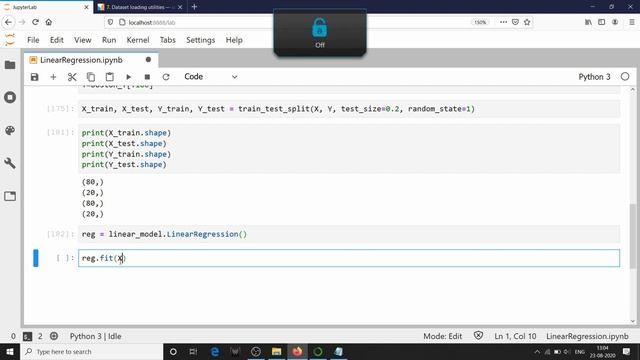The image size is (640, 360).
Task: Cut the selected cell using the scissors icon
Action: coord(72,77)
